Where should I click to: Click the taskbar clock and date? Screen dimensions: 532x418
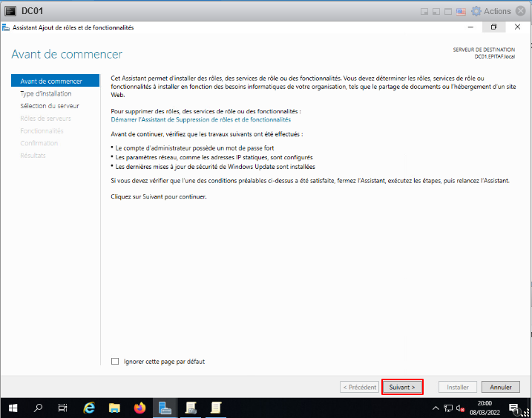tap(485, 408)
